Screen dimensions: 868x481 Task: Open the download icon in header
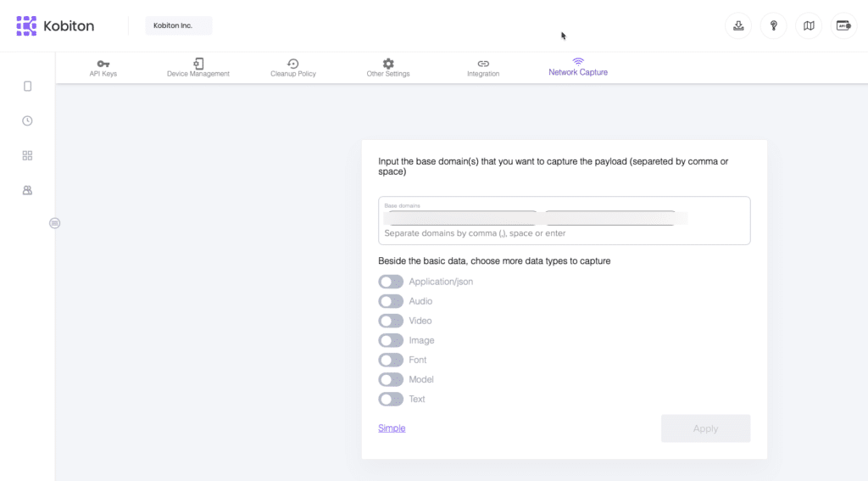pyautogui.click(x=738, y=25)
